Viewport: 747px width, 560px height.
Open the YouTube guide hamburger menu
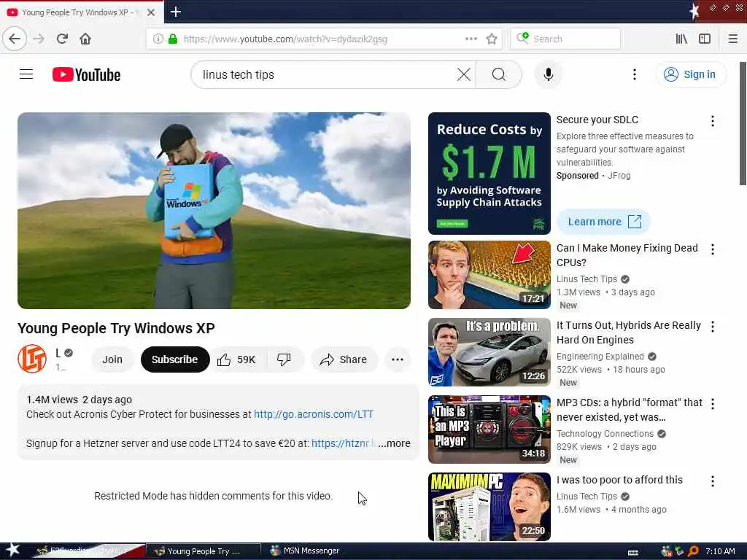coord(26,74)
